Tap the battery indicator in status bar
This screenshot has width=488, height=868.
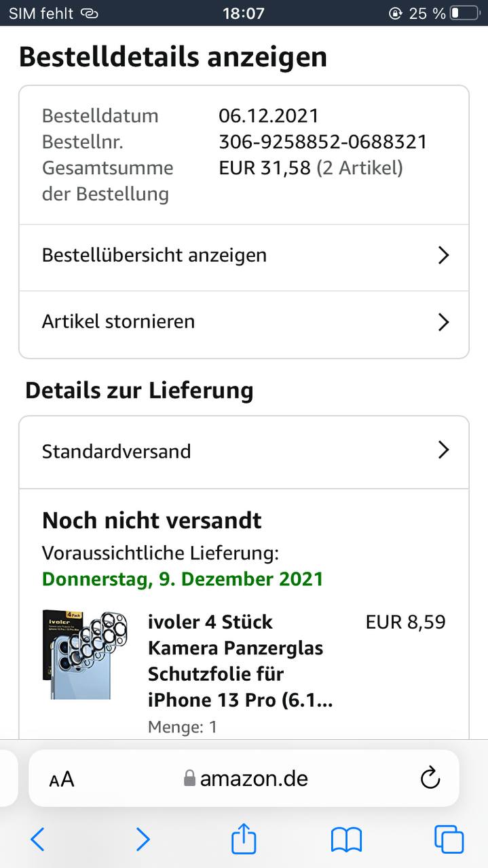pyautogui.click(x=464, y=13)
